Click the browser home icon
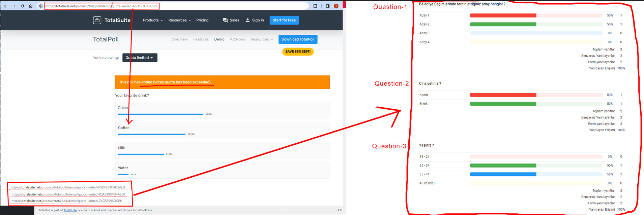 31,6
